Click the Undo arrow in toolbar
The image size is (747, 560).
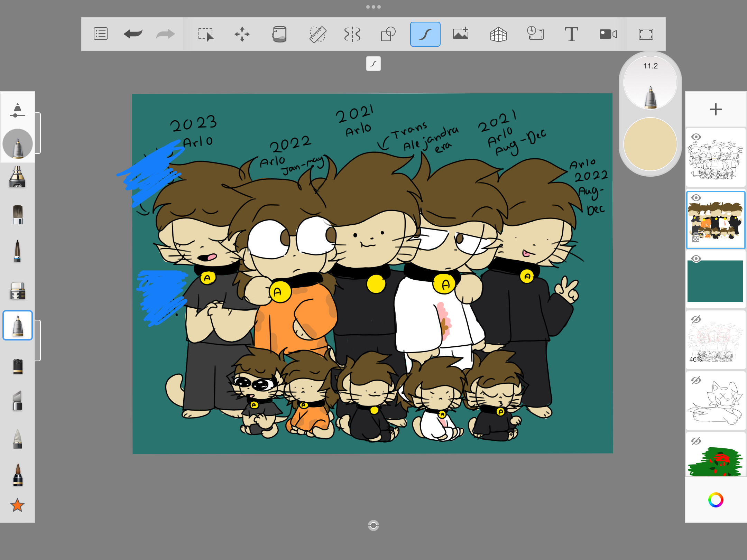pyautogui.click(x=133, y=34)
